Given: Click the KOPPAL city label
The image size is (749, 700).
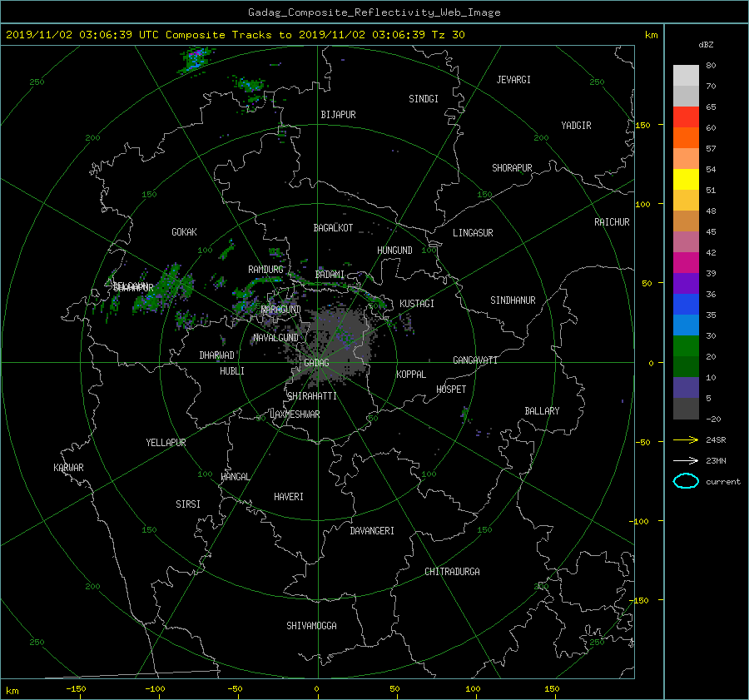Looking at the screenshot, I should [x=411, y=375].
